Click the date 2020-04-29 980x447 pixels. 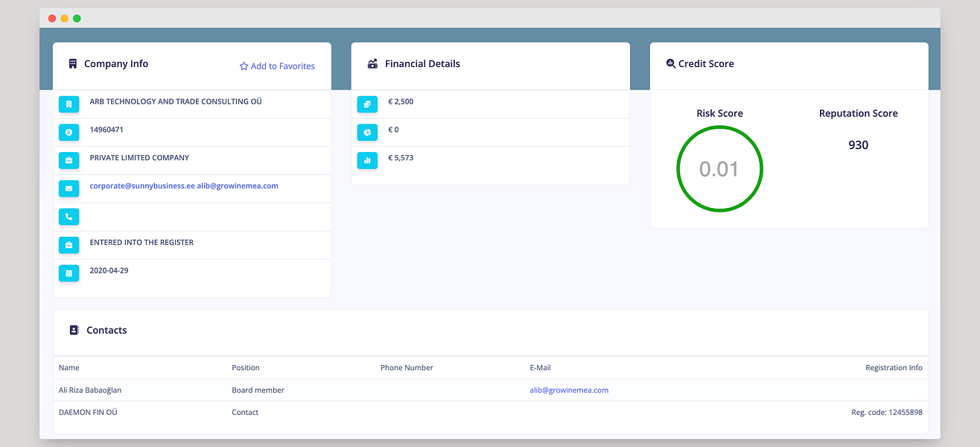click(109, 270)
